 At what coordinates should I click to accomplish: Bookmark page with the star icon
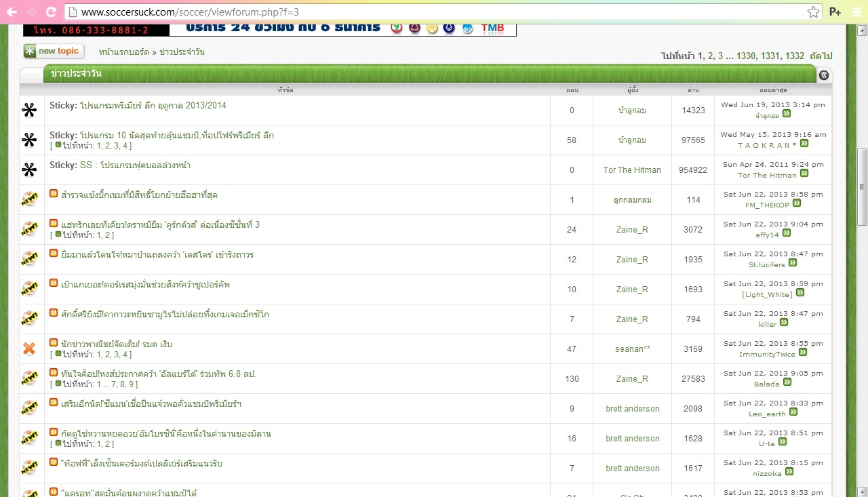813,12
